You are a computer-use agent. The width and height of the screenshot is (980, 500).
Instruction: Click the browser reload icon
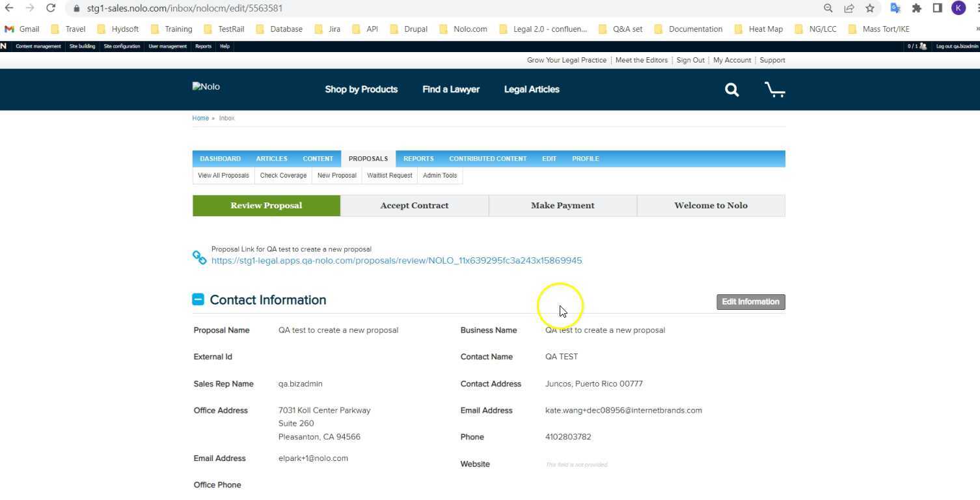[x=51, y=8]
